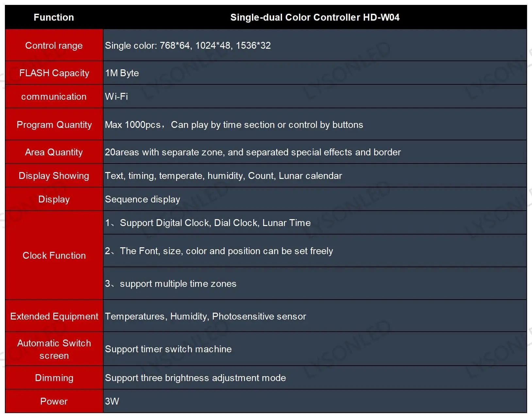
Task: Click the "Extended Equipment" row label
Action: (x=54, y=316)
